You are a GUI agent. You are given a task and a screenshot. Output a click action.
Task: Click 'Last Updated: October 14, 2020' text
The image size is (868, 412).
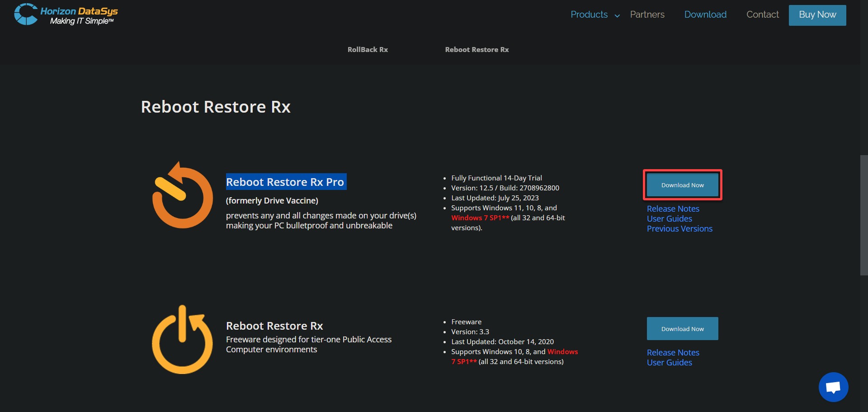(x=502, y=342)
